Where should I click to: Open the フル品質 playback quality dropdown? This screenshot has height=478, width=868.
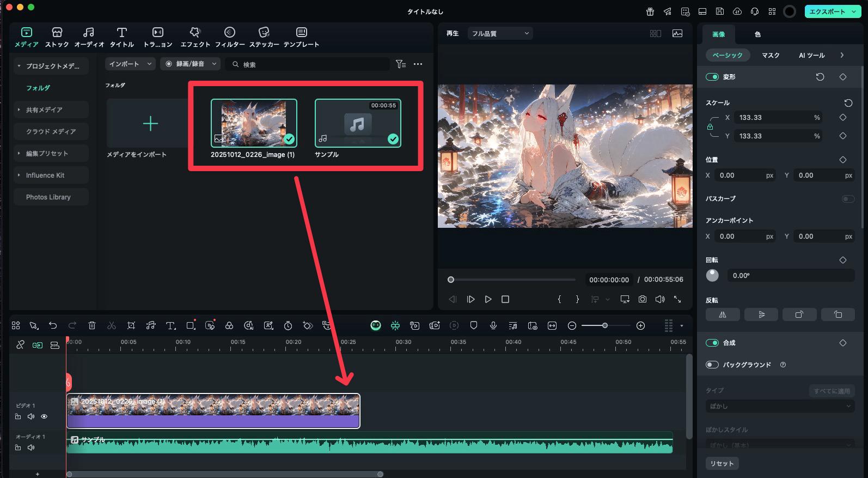pos(500,33)
